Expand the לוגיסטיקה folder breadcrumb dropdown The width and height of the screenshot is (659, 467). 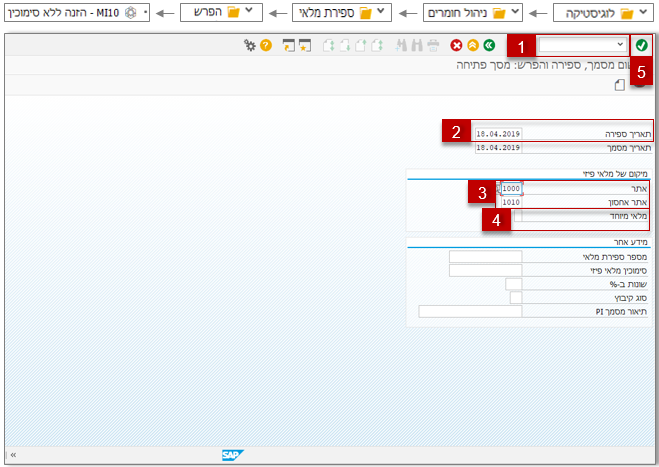(x=643, y=12)
